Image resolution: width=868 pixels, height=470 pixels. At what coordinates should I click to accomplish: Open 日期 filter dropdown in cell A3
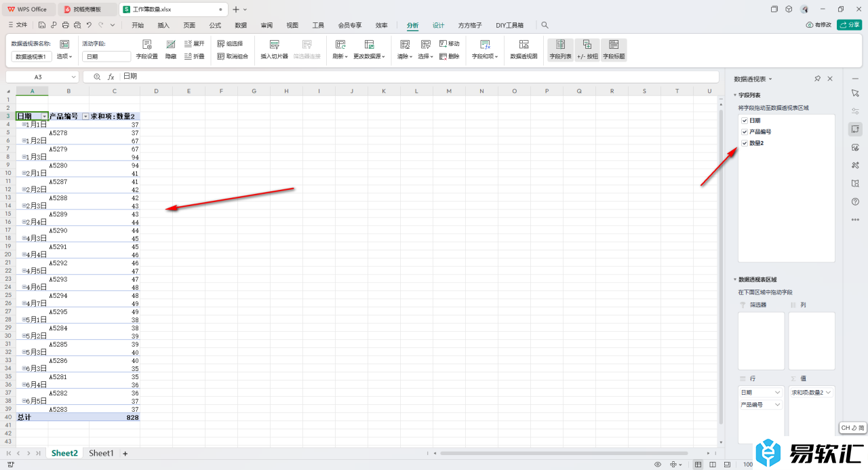pyautogui.click(x=44, y=117)
